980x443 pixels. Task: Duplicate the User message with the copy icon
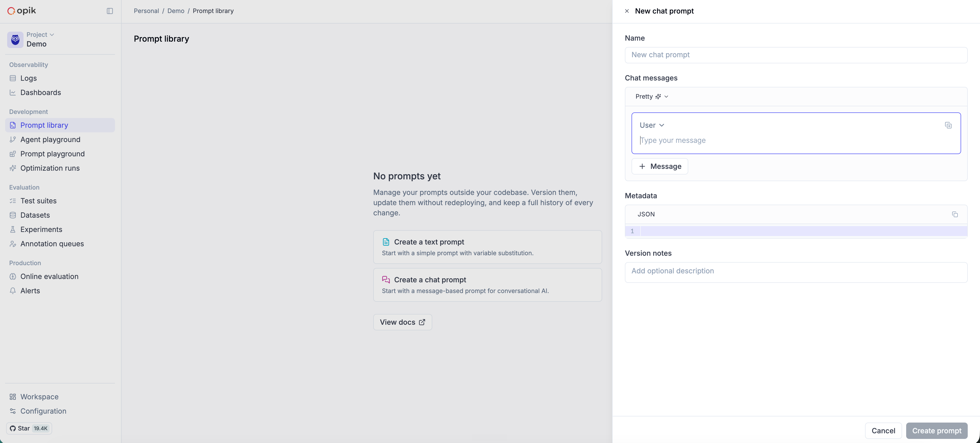point(948,125)
